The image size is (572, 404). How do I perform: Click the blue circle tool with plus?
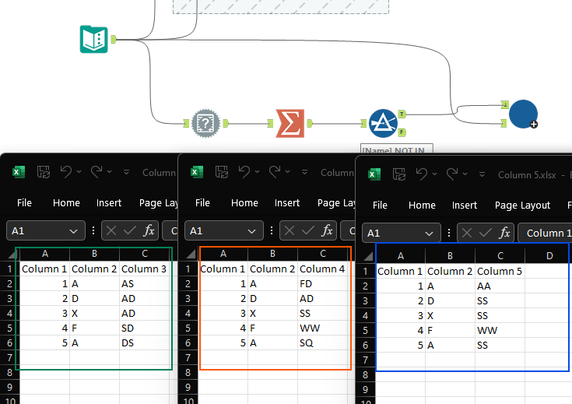pos(523,114)
